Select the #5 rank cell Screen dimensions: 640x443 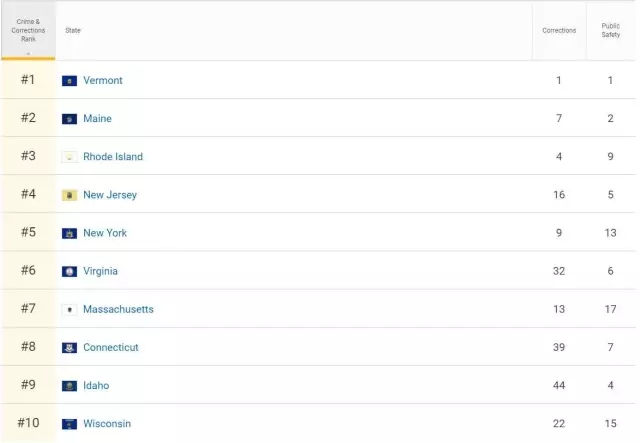(x=28, y=233)
